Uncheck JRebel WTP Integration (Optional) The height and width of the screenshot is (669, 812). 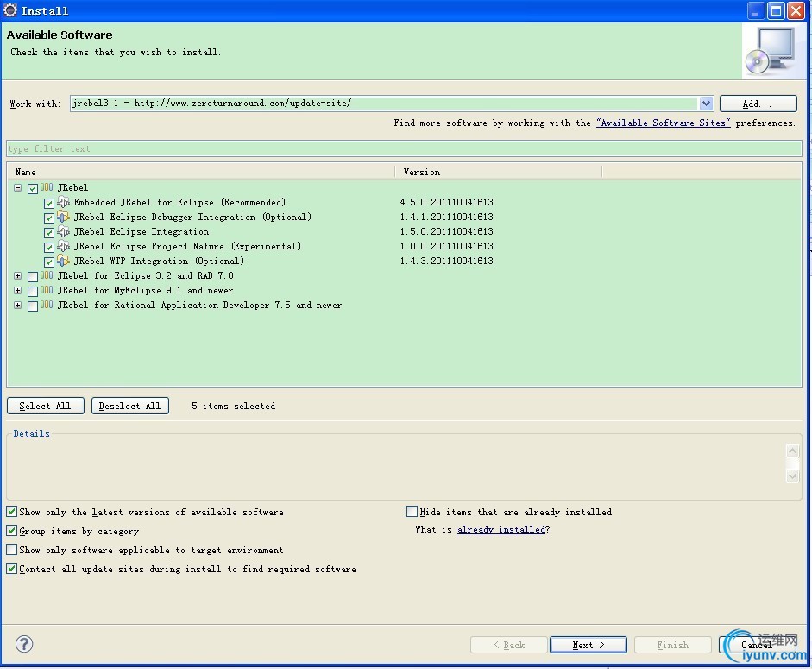[49, 262]
